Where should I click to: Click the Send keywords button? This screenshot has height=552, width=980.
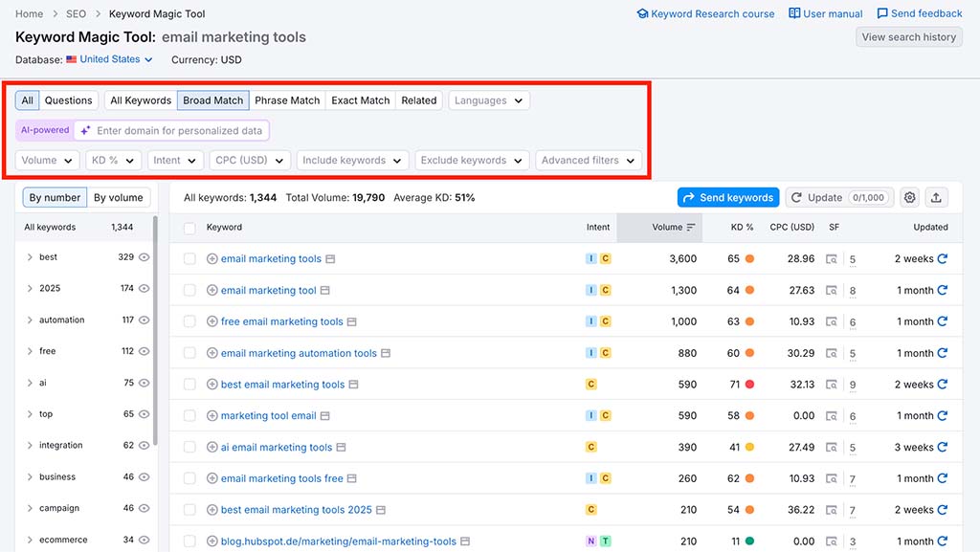727,197
